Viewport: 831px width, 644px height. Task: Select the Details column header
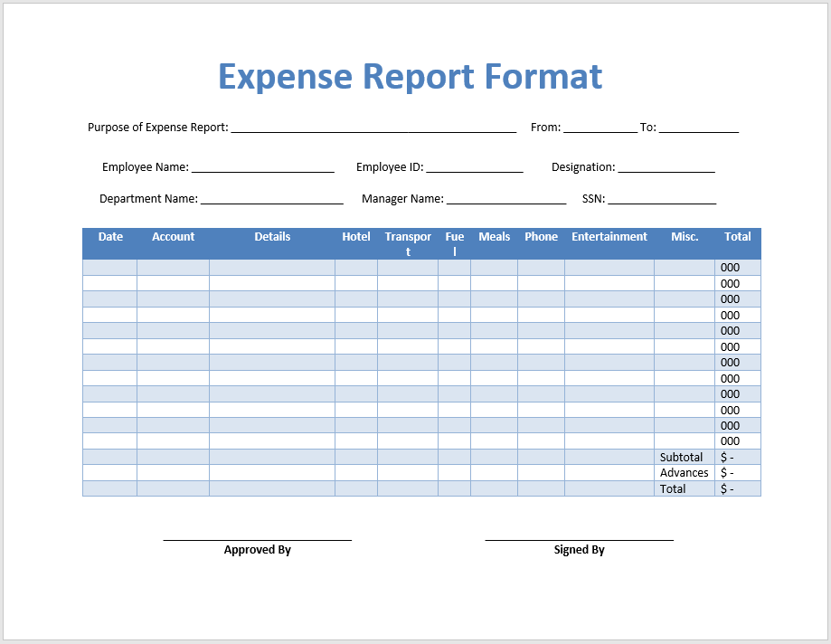pos(272,237)
